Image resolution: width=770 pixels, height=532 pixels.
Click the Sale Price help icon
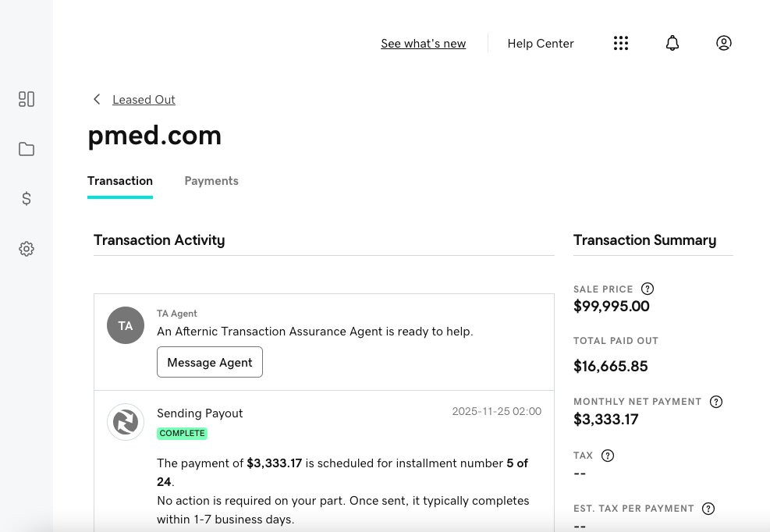[648, 289]
